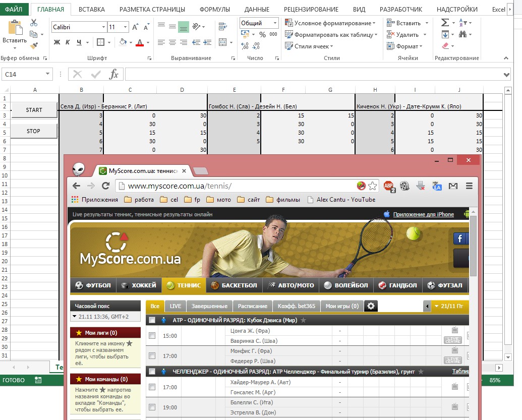Viewport: 522px width, 420px height.
Task: Click the wrap text icon
Action: [223, 26]
